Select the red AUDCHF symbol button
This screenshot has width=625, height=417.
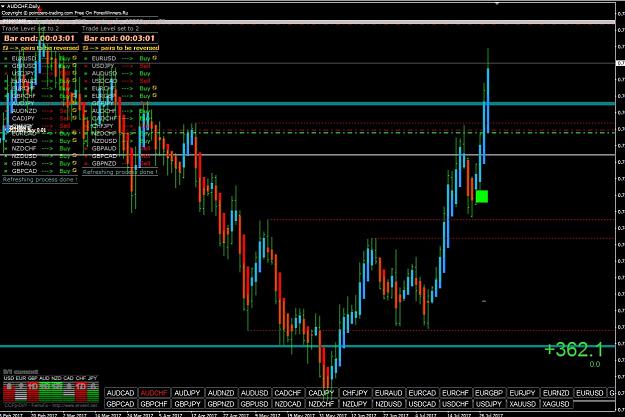click(154, 393)
